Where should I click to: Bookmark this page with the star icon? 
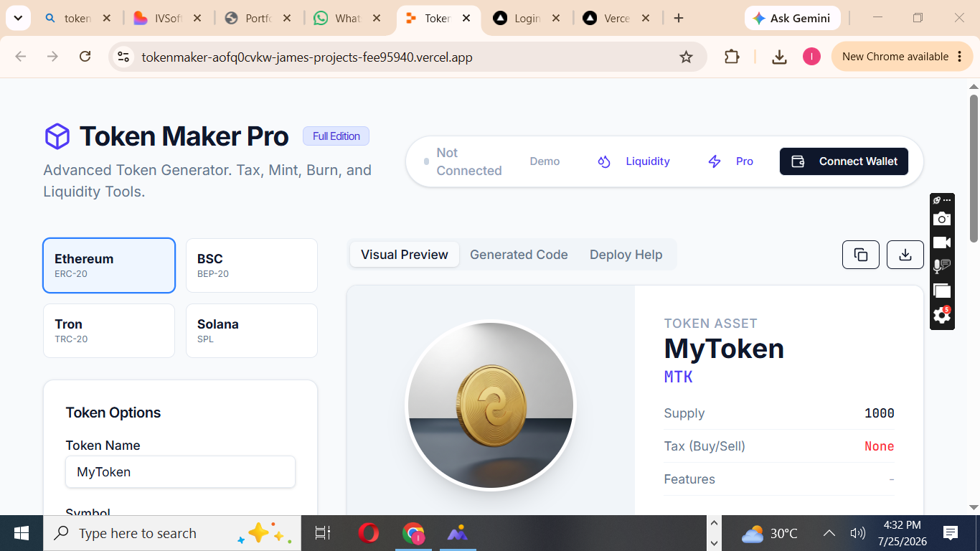tap(687, 57)
